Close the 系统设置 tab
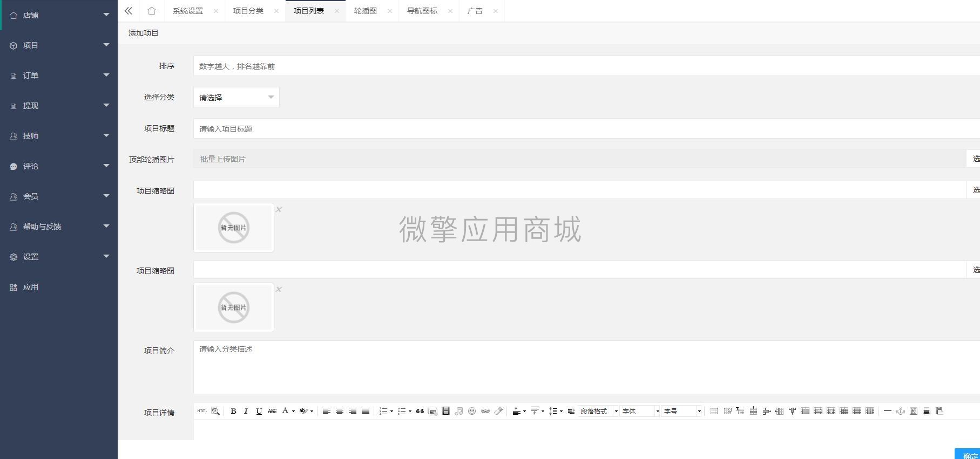 pyautogui.click(x=216, y=11)
